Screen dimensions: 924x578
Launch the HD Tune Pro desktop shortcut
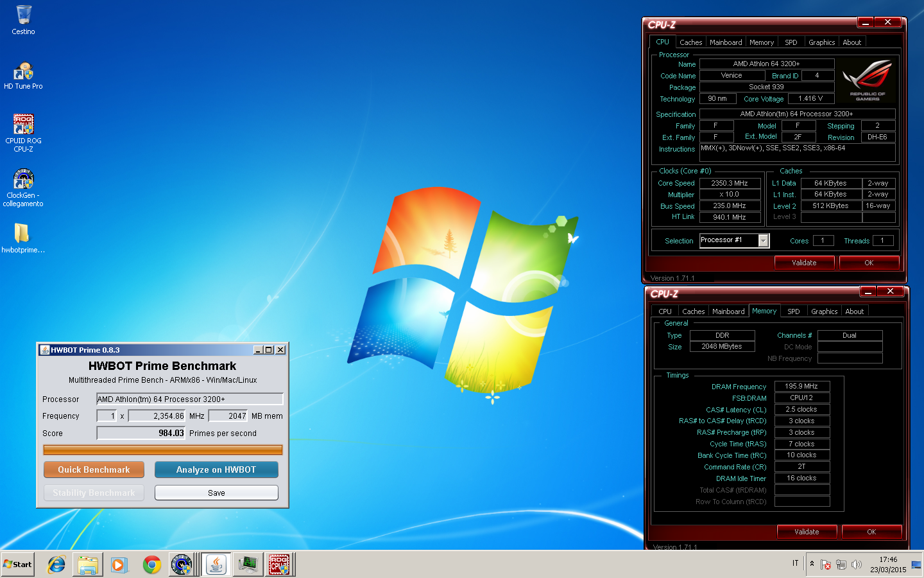24,75
